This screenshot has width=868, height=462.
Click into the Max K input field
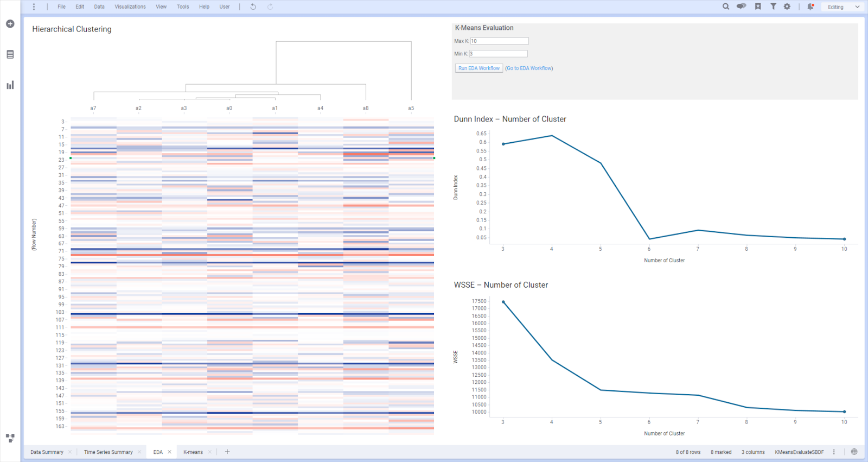tap(499, 41)
